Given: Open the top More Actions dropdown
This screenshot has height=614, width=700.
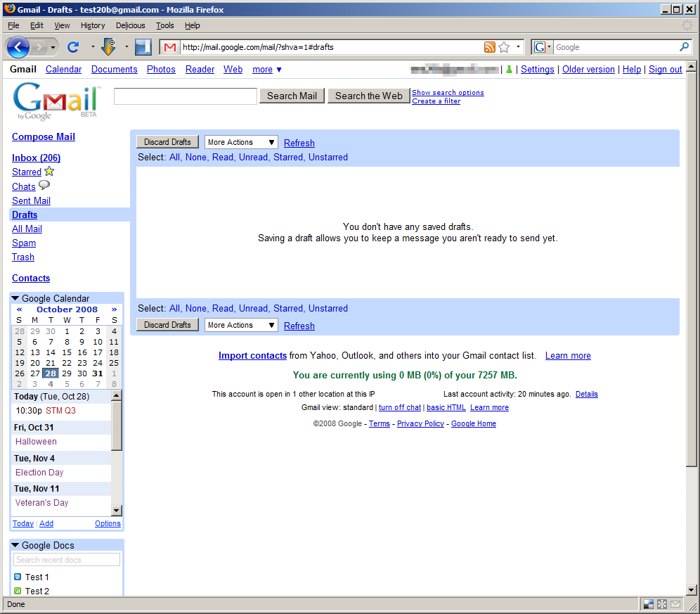Looking at the screenshot, I should tap(241, 142).
